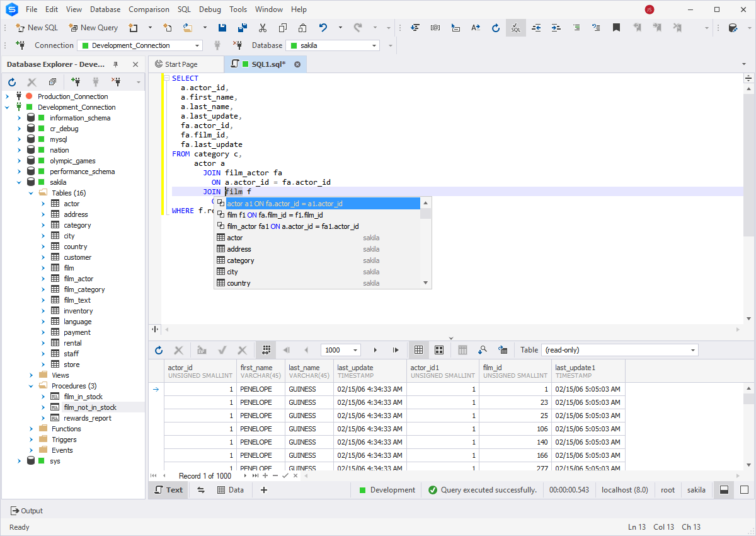Fetch the next page of records

pyautogui.click(x=375, y=350)
